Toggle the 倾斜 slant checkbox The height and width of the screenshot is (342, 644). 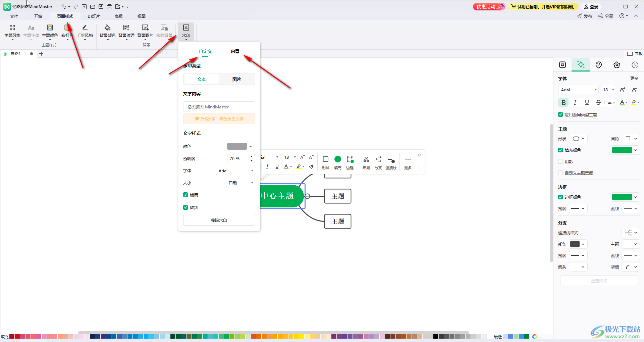pos(185,207)
